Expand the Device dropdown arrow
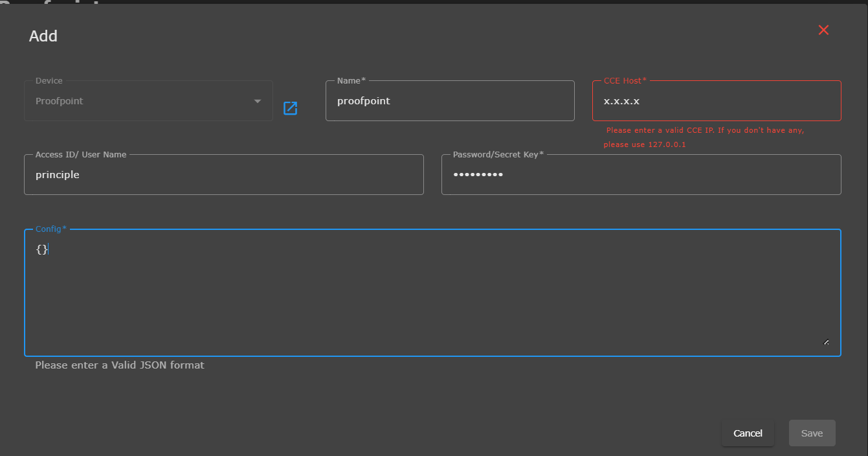This screenshot has width=868, height=456. (x=258, y=101)
